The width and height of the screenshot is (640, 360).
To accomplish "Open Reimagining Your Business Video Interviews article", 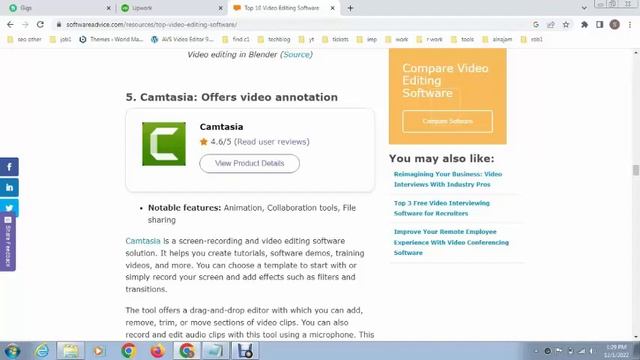I will (x=448, y=179).
